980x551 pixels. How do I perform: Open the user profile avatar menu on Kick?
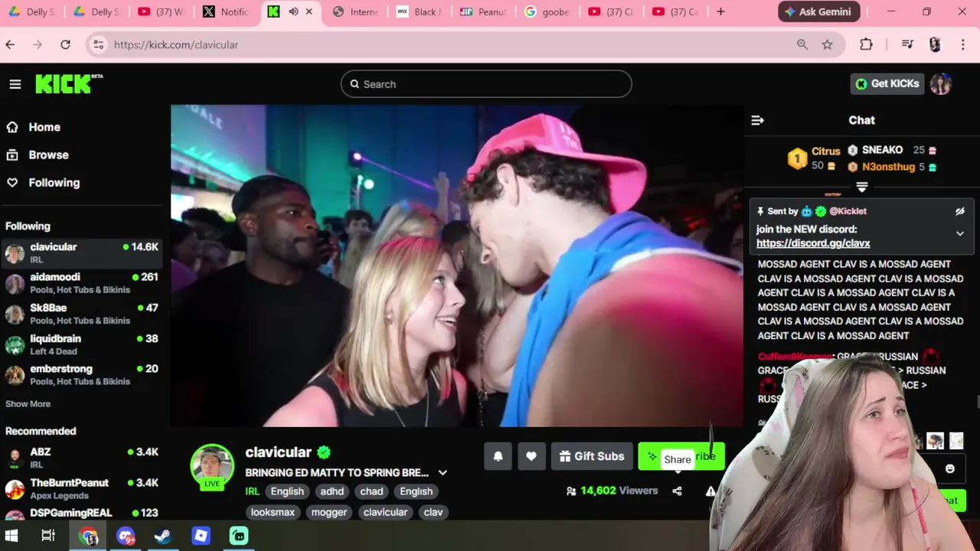pyautogui.click(x=941, y=83)
